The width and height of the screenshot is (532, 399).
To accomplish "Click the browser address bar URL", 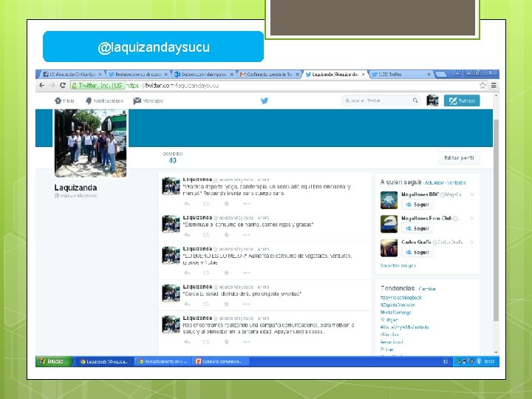I will click(x=173, y=86).
